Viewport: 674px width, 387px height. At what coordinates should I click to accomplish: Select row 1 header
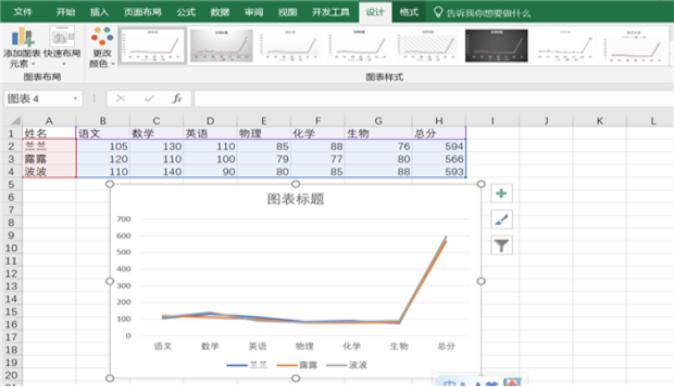click(11, 133)
